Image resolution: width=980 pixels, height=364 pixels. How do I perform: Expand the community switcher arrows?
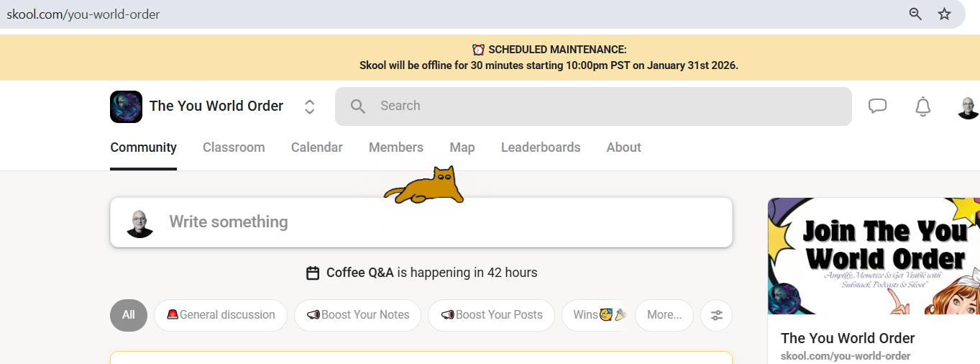[x=310, y=106]
